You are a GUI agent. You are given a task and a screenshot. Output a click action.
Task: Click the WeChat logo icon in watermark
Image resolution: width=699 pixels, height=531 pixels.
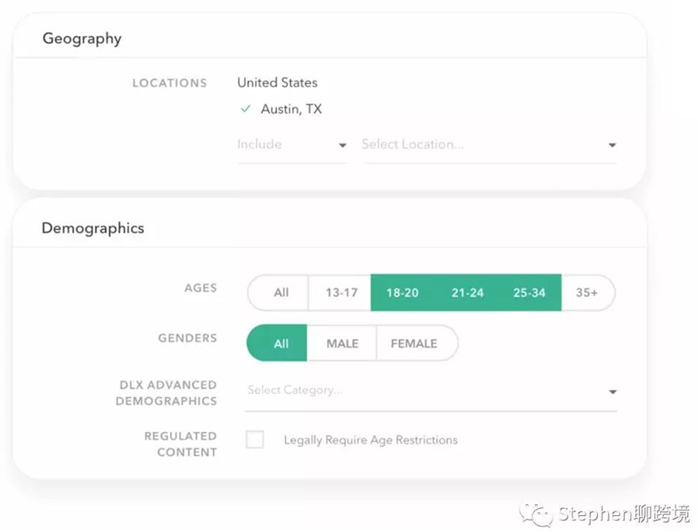pyautogui.click(x=541, y=513)
